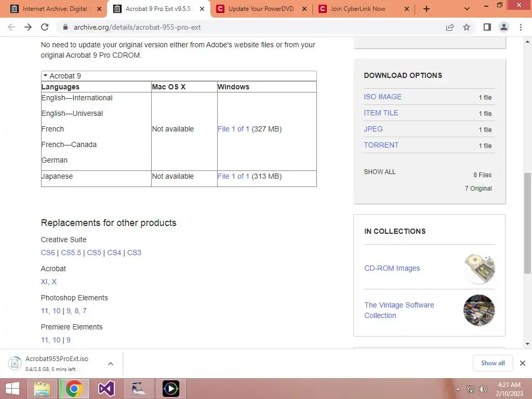Close the Internet Archive tab

tap(99, 9)
